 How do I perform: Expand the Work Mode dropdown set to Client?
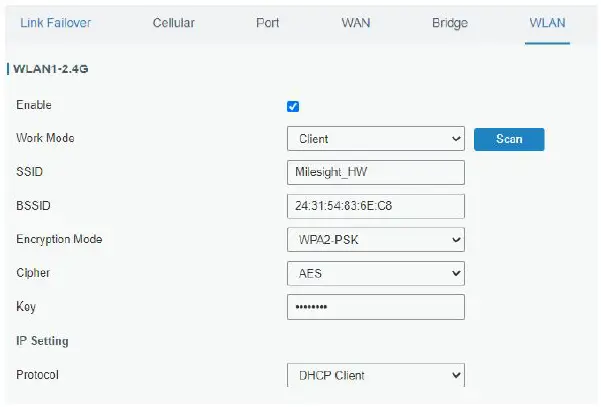[x=375, y=139]
